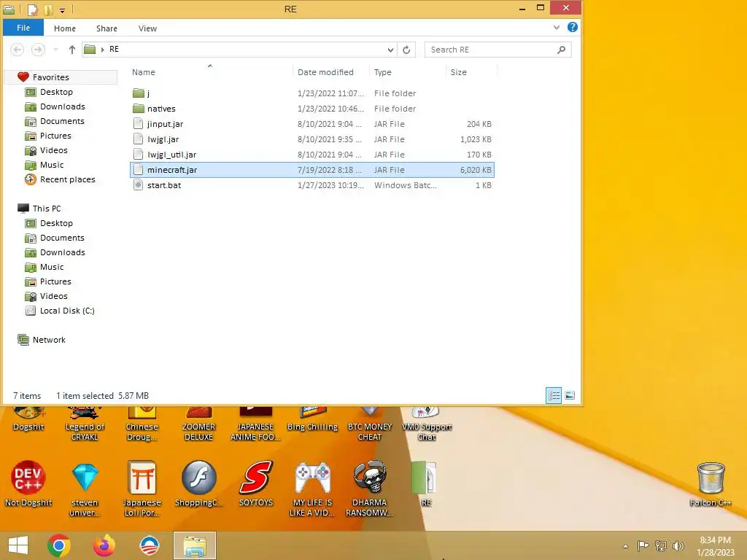Open the Windows Start button

point(18,545)
